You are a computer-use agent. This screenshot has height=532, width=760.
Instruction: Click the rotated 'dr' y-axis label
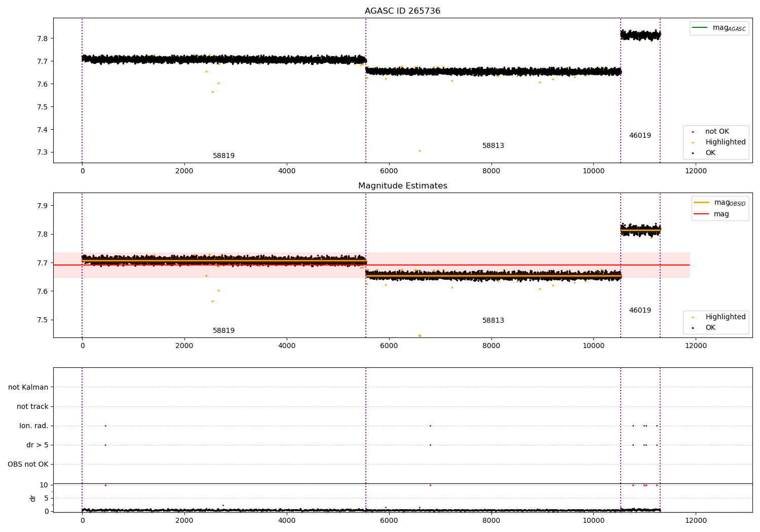click(33, 499)
